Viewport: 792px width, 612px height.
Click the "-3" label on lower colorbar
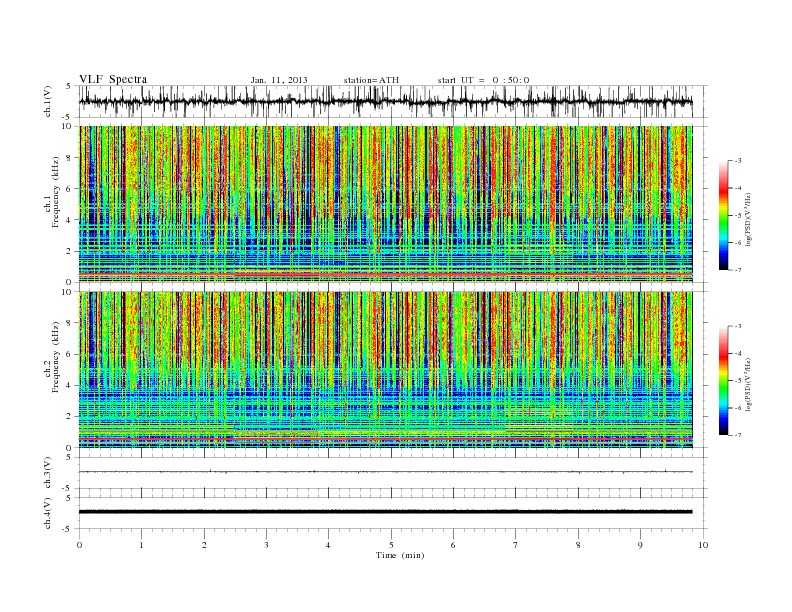tap(738, 326)
